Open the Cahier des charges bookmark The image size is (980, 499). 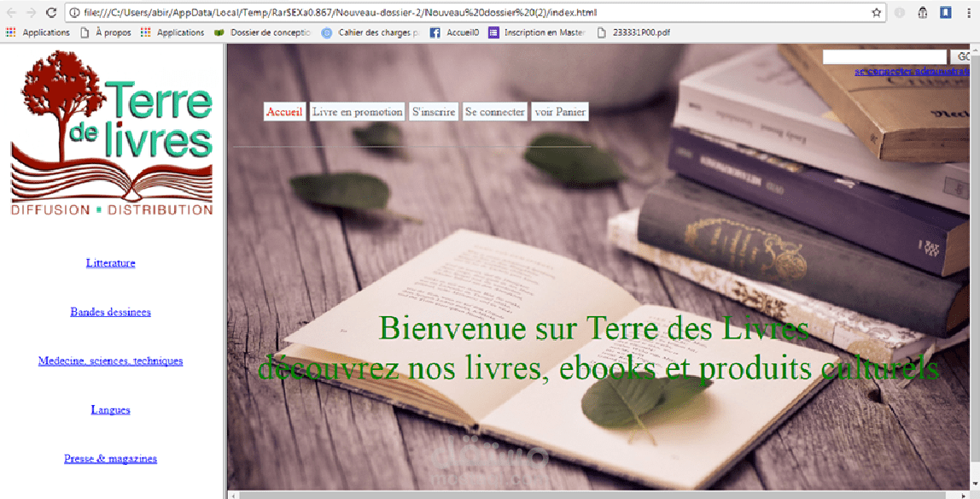(376, 32)
